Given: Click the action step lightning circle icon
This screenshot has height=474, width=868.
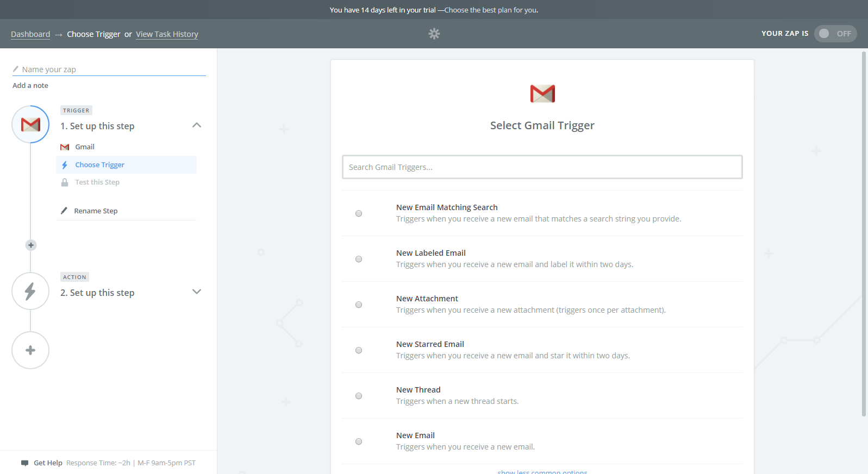Looking at the screenshot, I should click(x=30, y=291).
